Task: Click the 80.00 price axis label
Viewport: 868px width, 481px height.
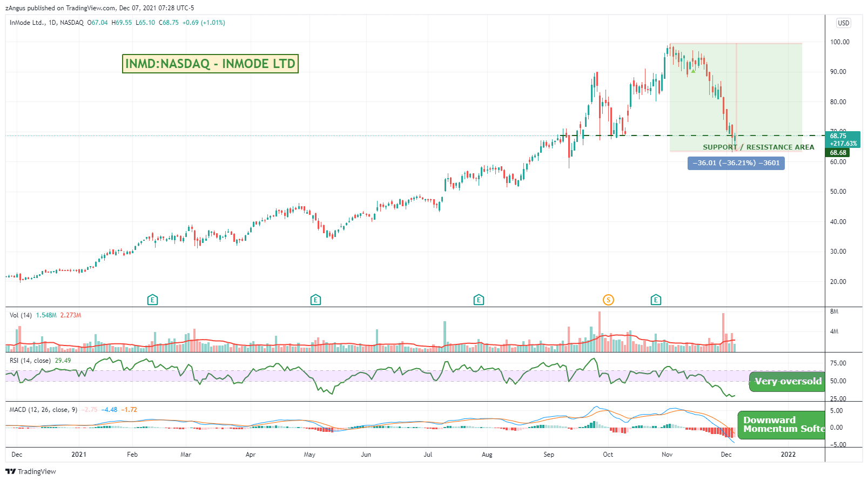Action: pos(838,102)
